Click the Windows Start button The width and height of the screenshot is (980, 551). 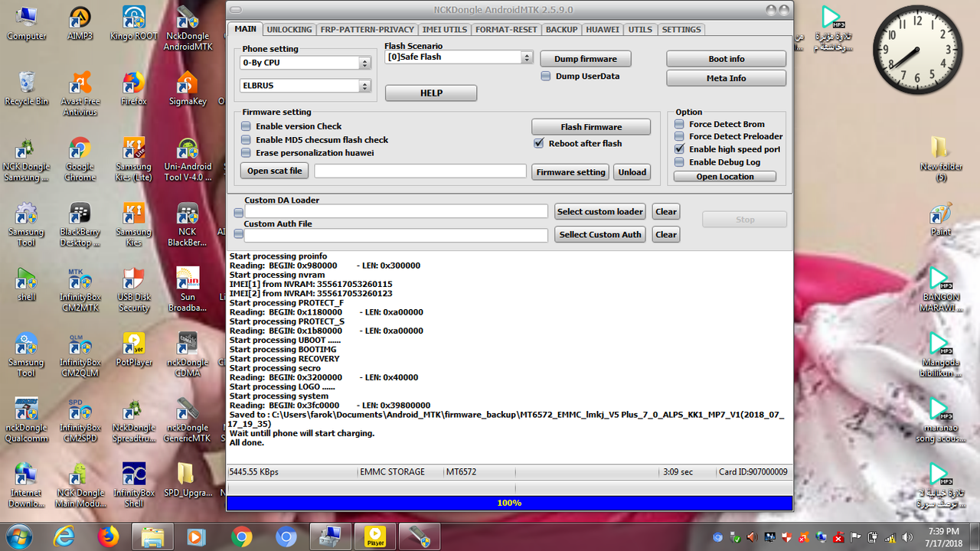click(x=21, y=536)
